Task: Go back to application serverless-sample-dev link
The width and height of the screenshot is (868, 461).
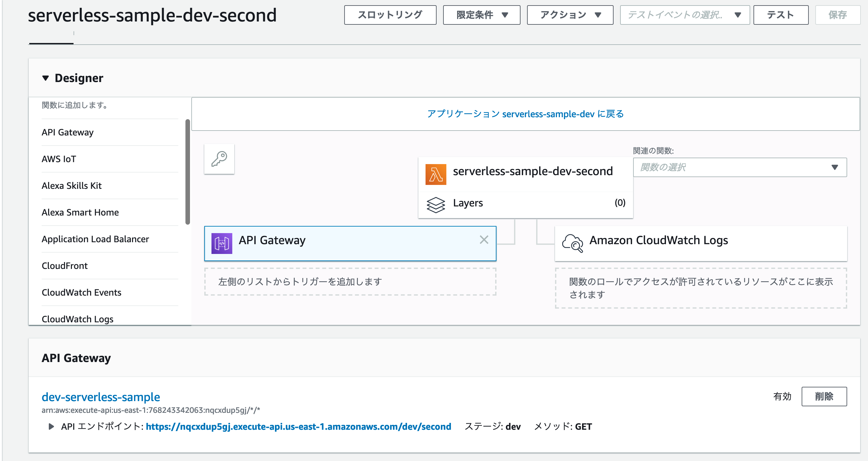Action: coord(525,114)
